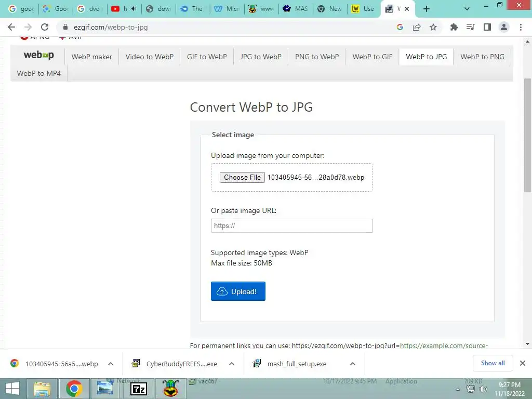Click the scrollbar down arrow

(527, 344)
